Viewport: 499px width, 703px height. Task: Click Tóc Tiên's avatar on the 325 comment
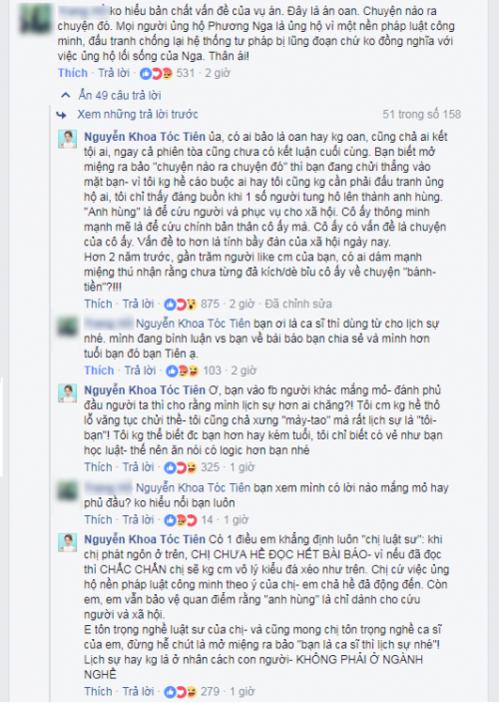click(67, 393)
